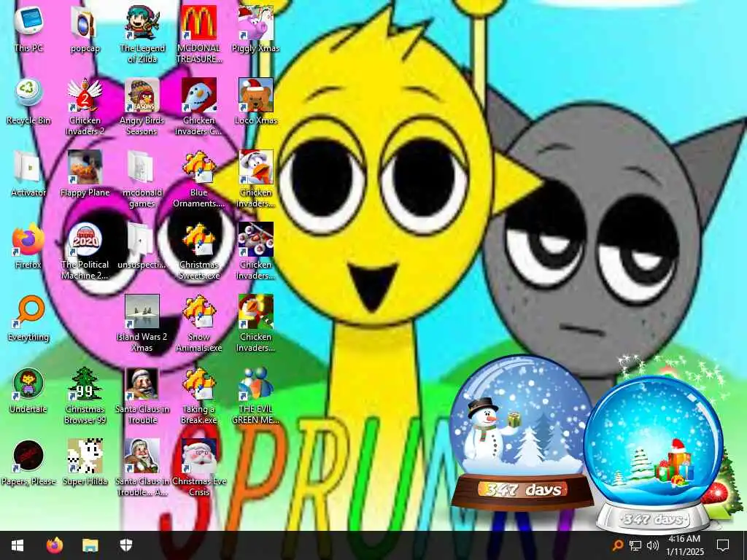Open the Windows Start menu
The image size is (747, 560).
pyautogui.click(x=18, y=545)
